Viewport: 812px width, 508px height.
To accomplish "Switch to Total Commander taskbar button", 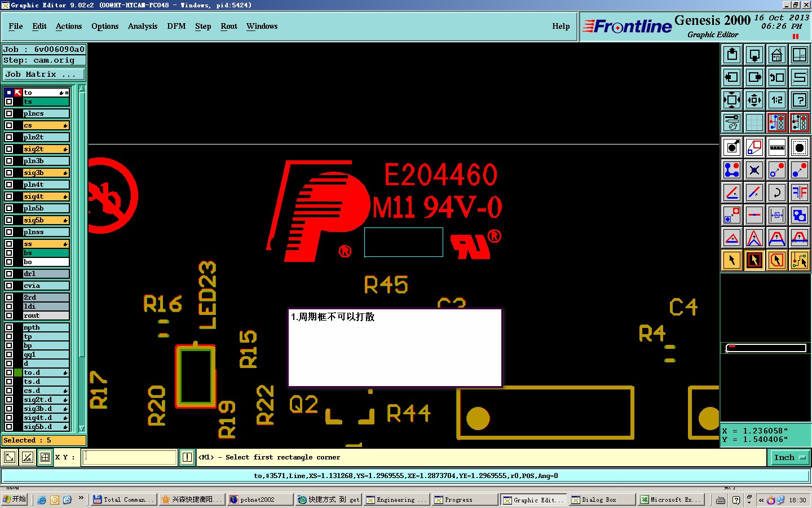I will (x=123, y=500).
